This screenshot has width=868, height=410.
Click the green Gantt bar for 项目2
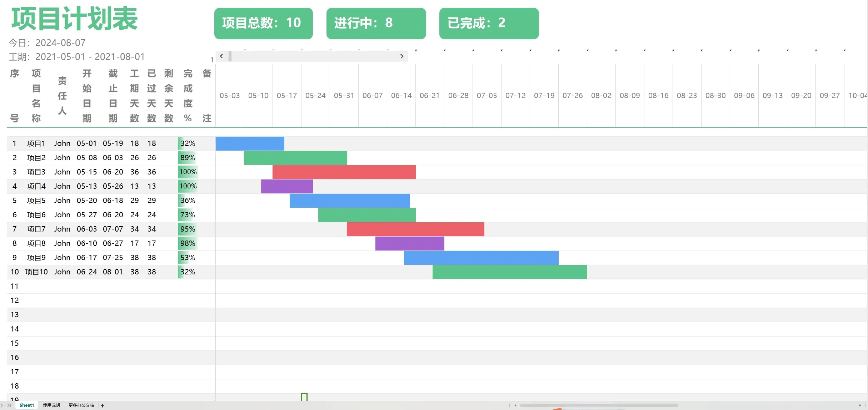click(x=295, y=158)
